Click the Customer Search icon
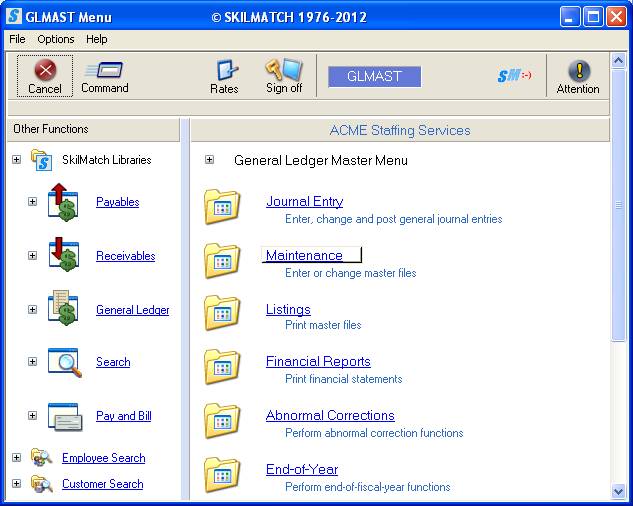 coord(42,483)
